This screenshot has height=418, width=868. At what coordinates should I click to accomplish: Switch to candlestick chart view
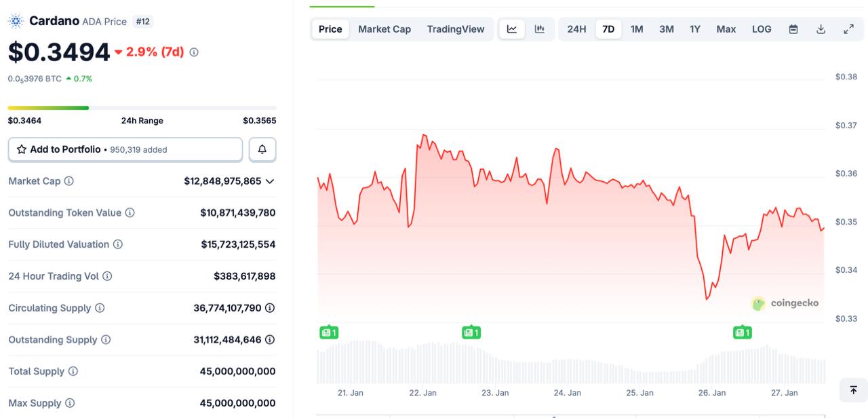coord(539,28)
